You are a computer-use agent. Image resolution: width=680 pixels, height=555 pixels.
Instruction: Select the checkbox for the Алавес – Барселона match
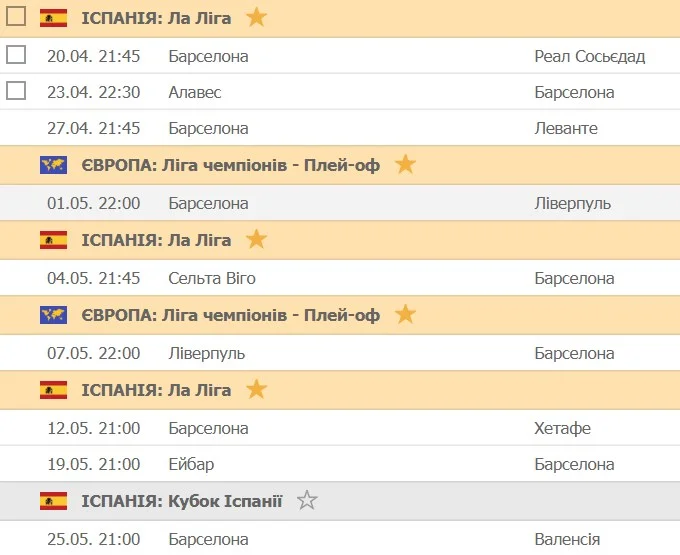coord(16,91)
